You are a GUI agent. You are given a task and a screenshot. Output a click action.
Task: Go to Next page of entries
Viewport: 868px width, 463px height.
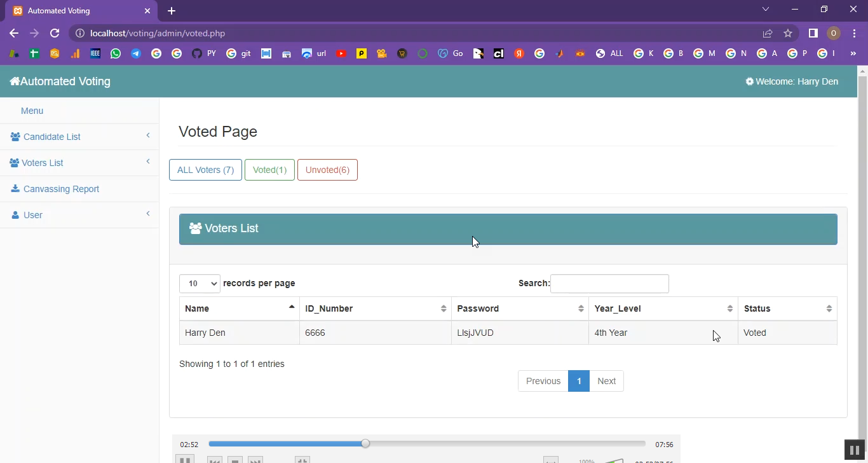click(606, 381)
